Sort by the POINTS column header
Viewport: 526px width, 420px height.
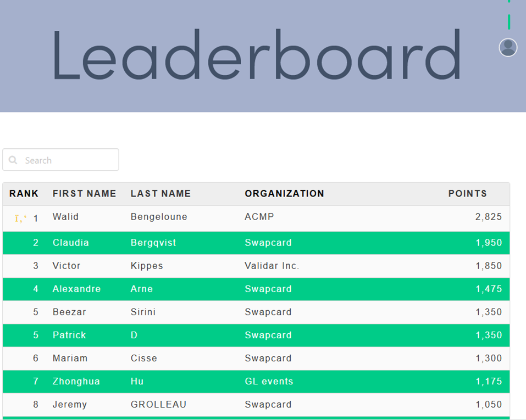[x=467, y=194]
